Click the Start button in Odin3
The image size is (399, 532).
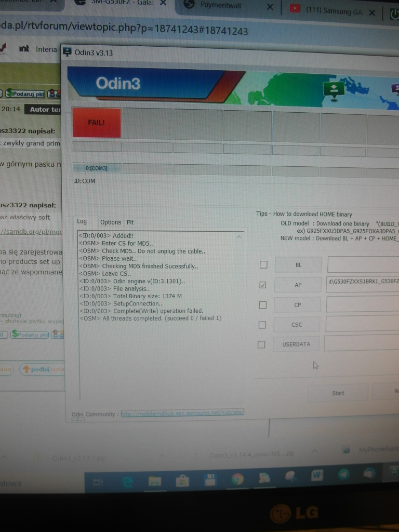(x=338, y=393)
